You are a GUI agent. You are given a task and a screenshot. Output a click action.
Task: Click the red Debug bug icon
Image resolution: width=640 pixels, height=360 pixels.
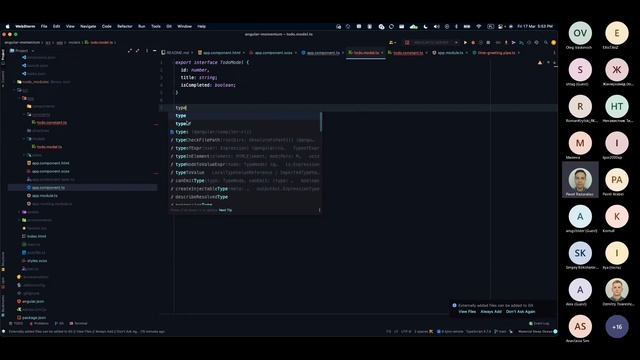[473, 42]
